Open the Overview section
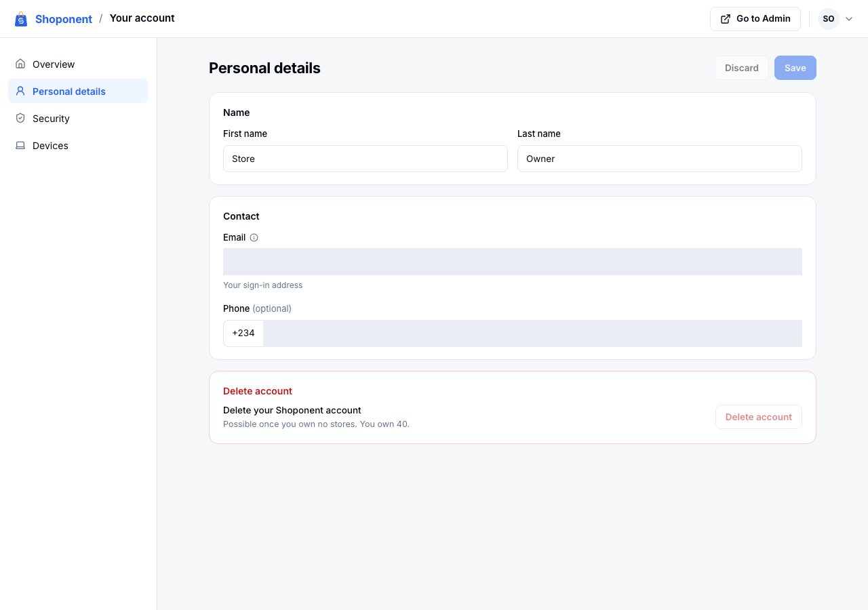The image size is (868, 610). 78,64
